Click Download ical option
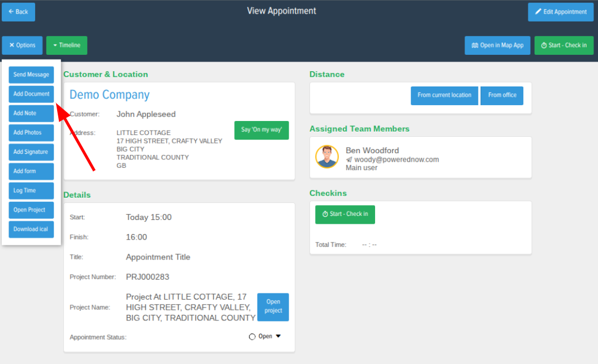 coord(31,229)
